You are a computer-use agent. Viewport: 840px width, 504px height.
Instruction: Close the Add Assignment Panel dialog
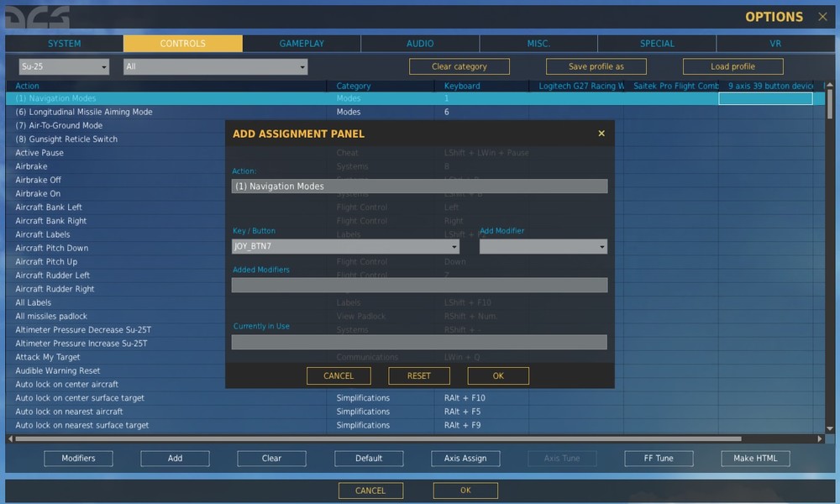coord(601,134)
